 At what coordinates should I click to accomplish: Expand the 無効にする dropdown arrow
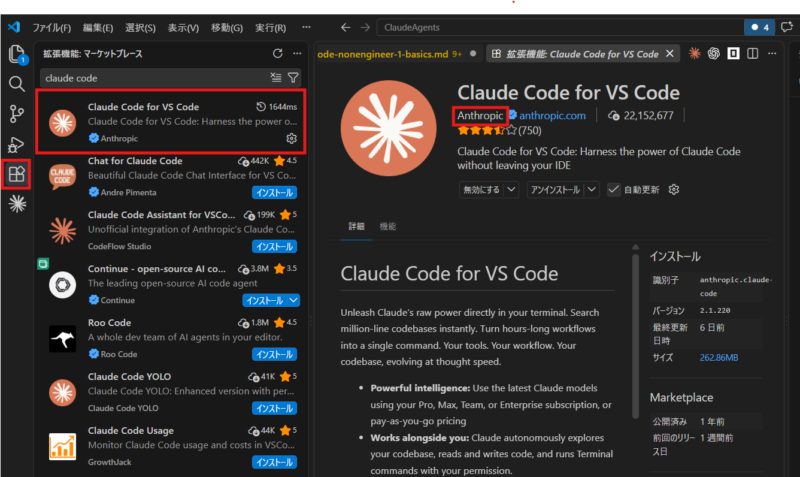coord(511,190)
